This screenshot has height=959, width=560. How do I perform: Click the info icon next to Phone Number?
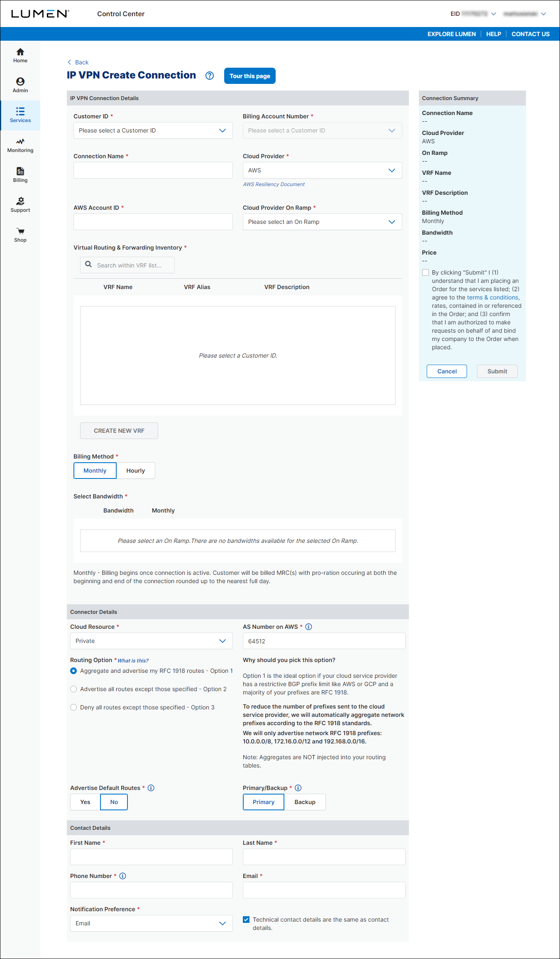pos(122,876)
